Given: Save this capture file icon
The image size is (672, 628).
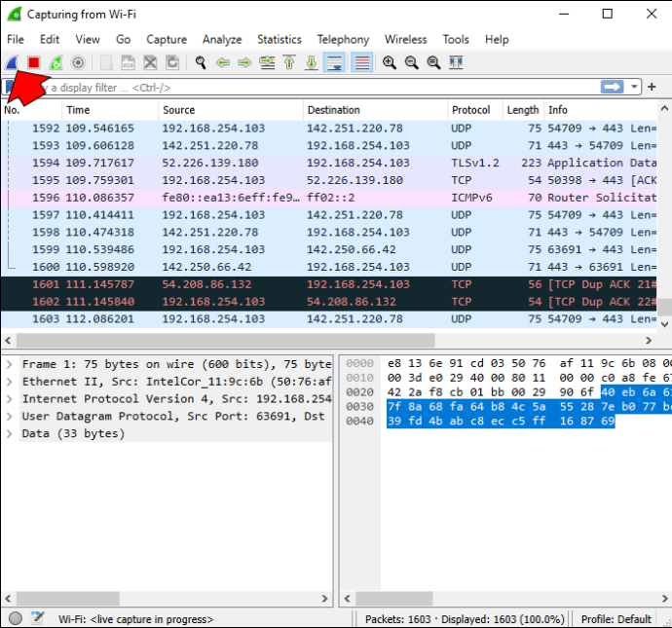Looking at the screenshot, I should coord(129,63).
